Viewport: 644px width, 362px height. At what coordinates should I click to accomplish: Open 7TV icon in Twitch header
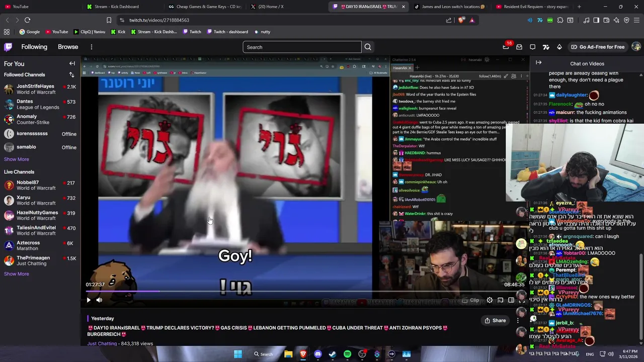(x=546, y=47)
